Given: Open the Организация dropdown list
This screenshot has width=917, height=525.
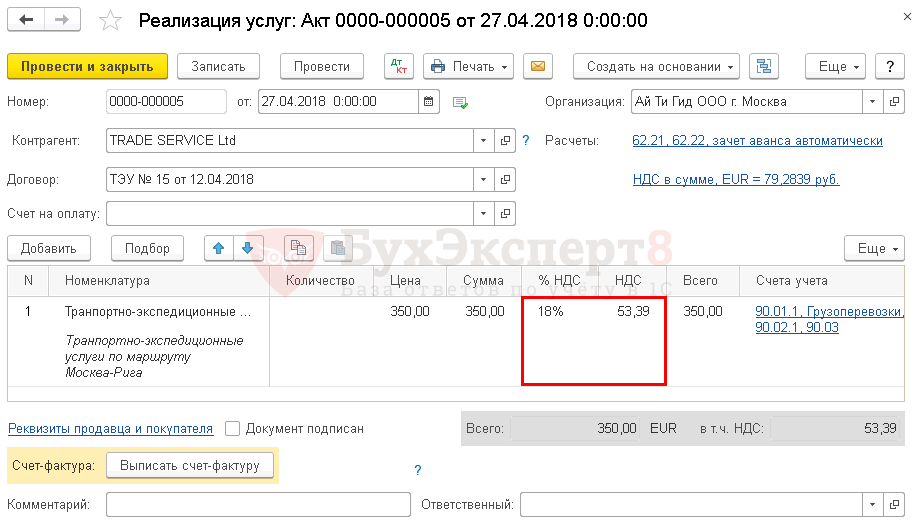Looking at the screenshot, I should tap(872, 101).
